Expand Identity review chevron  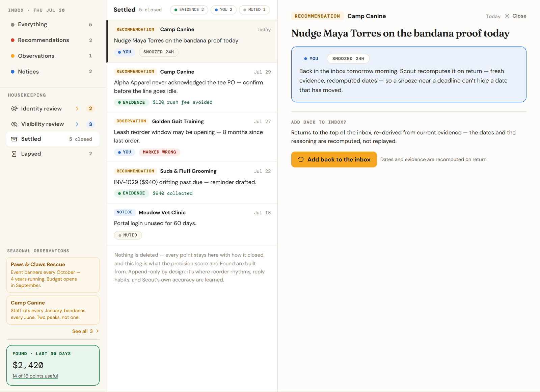(77, 108)
